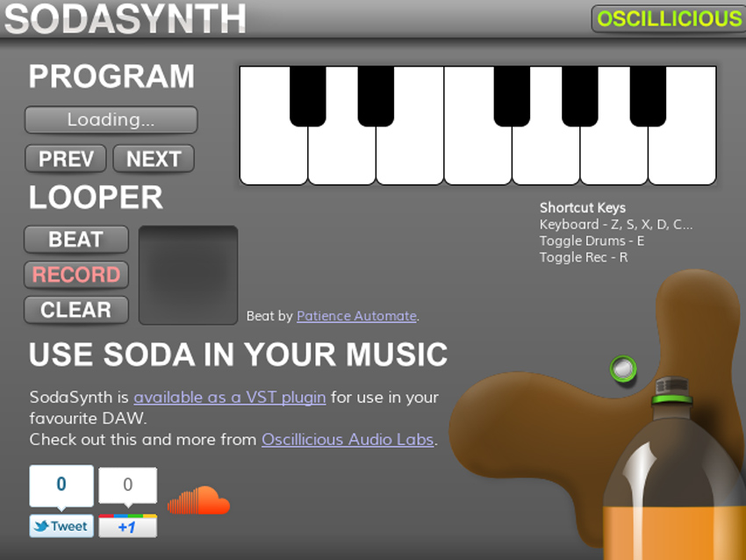The image size is (746, 560).
Task: Click the 'Toggle Rec - R' text
Action: pyautogui.click(x=584, y=257)
